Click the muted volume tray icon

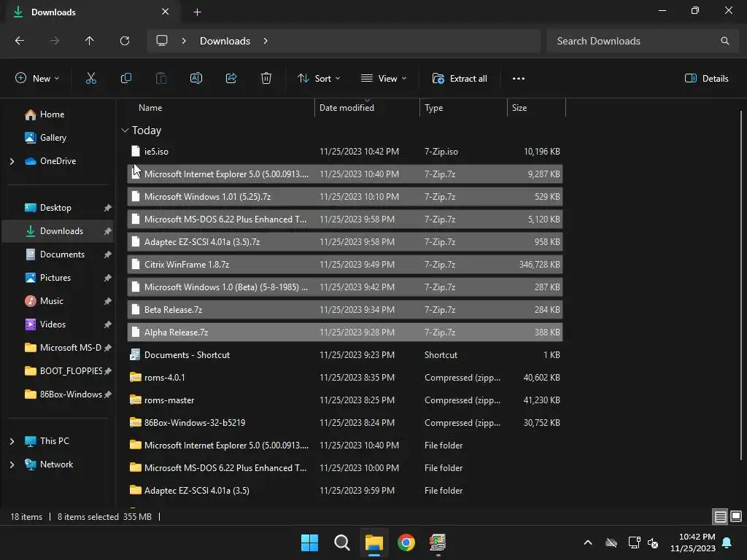coord(653,542)
